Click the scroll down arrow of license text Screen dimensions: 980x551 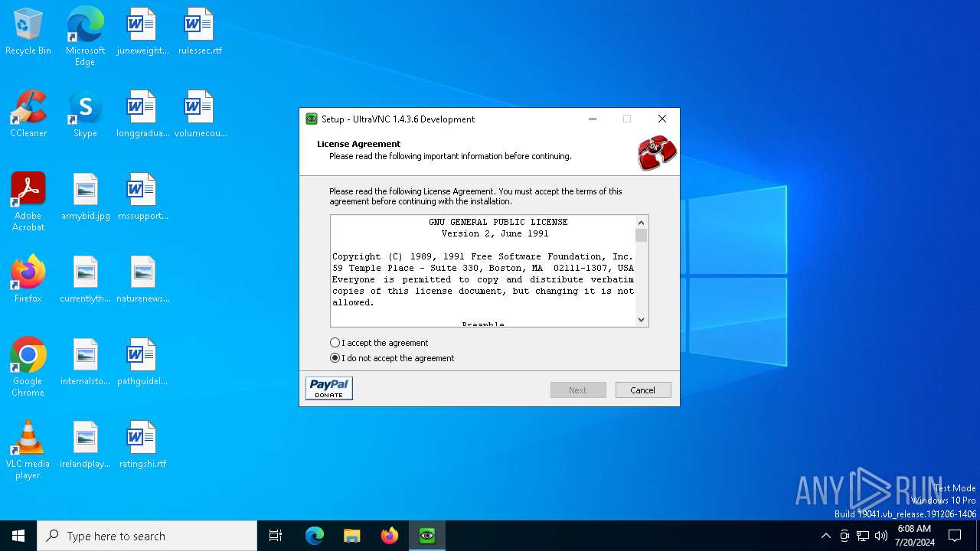click(x=642, y=320)
